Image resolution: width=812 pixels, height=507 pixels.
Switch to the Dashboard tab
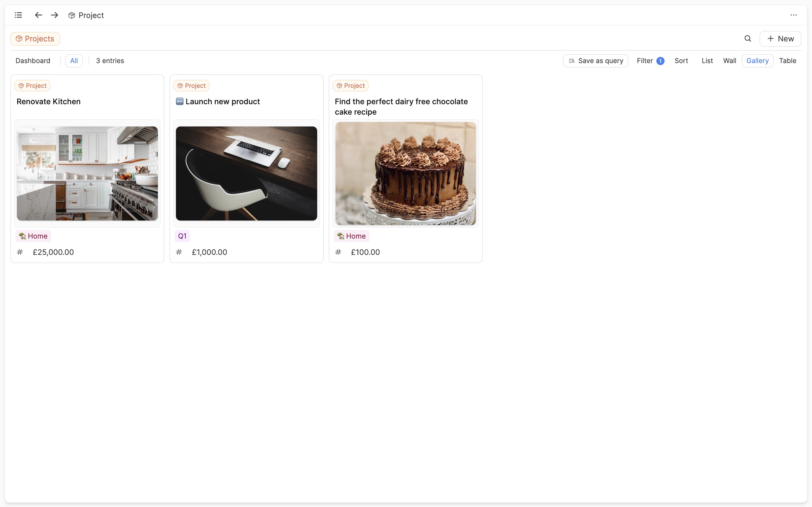point(33,61)
